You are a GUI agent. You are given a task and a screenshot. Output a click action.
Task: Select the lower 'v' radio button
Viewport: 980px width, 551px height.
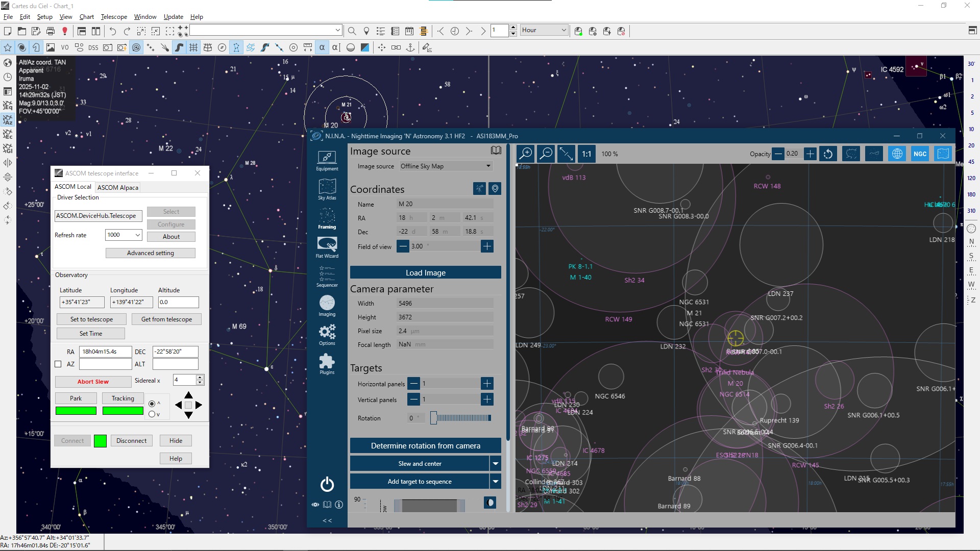pos(152,414)
